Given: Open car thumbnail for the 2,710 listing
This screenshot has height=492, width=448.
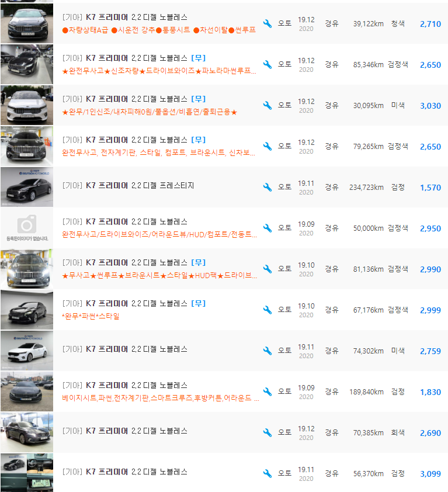Looking at the screenshot, I should 27,23.
